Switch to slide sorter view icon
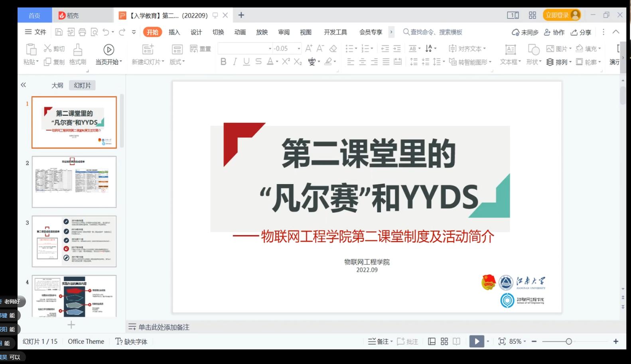This screenshot has height=364, width=631. coord(444,341)
